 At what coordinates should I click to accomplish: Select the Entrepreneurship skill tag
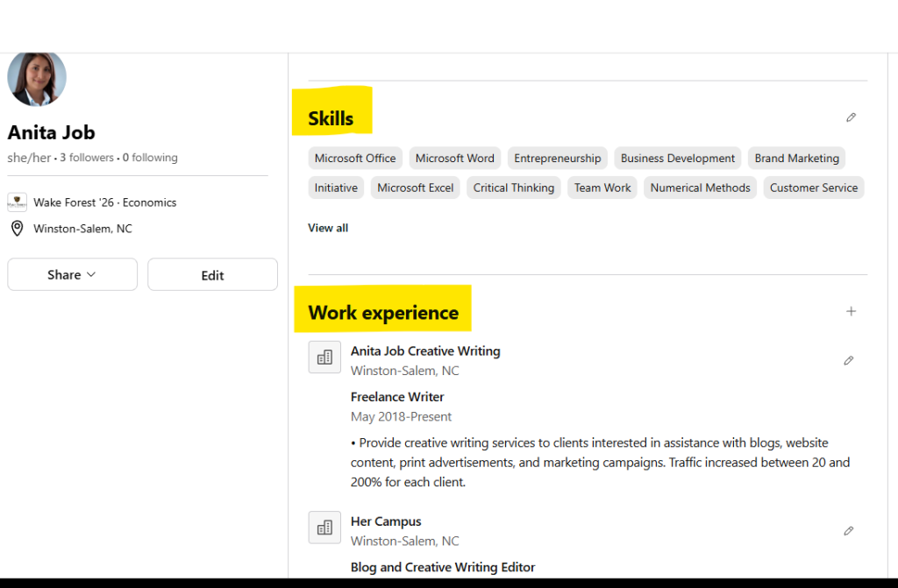[557, 159]
